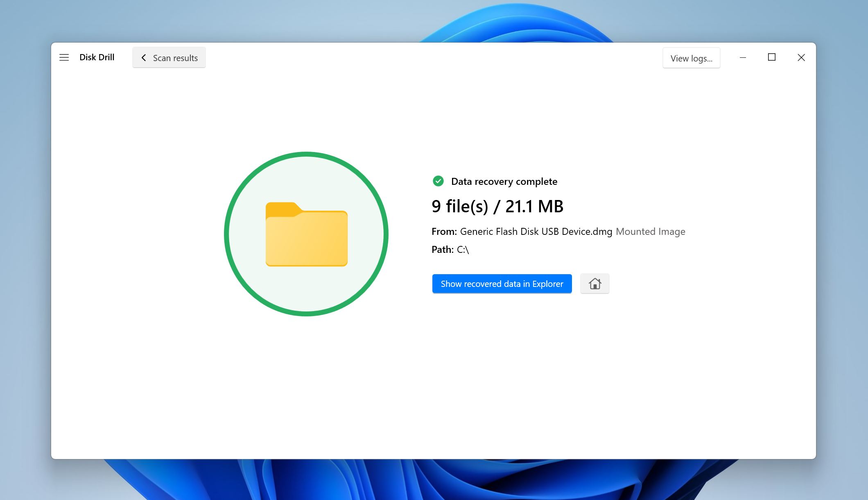
Task: Click Show recovered data in Explorer button
Action: click(x=502, y=284)
